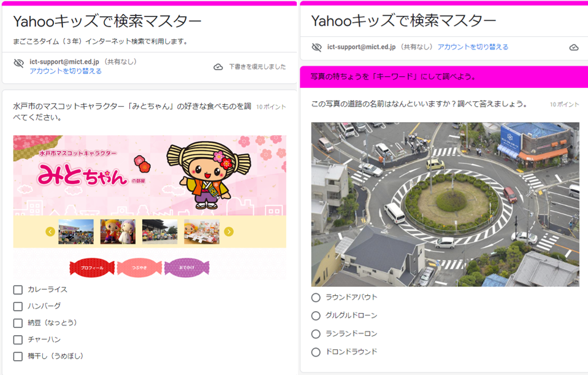This screenshot has height=375, width=588.
Task: Click the red プロフィール candy button
Action: pyautogui.click(x=92, y=268)
